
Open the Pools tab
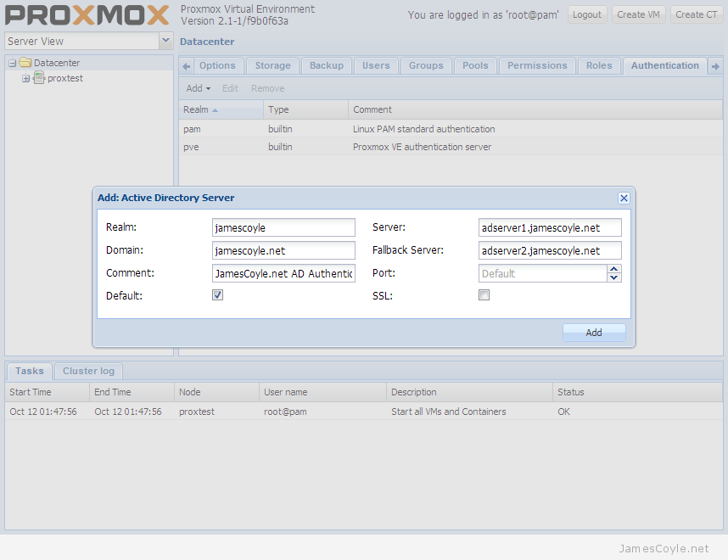[475, 65]
